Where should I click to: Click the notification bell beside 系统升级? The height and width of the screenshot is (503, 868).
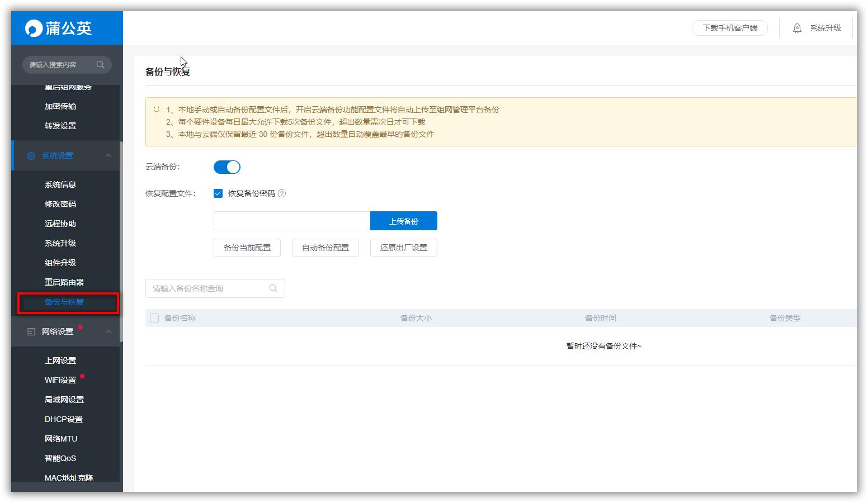[796, 27]
